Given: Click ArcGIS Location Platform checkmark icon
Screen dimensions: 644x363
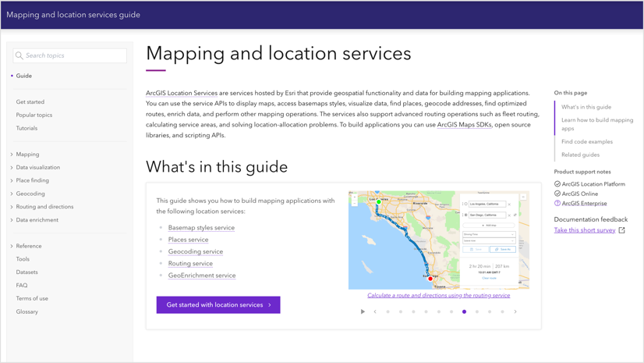Looking at the screenshot, I should point(557,183).
